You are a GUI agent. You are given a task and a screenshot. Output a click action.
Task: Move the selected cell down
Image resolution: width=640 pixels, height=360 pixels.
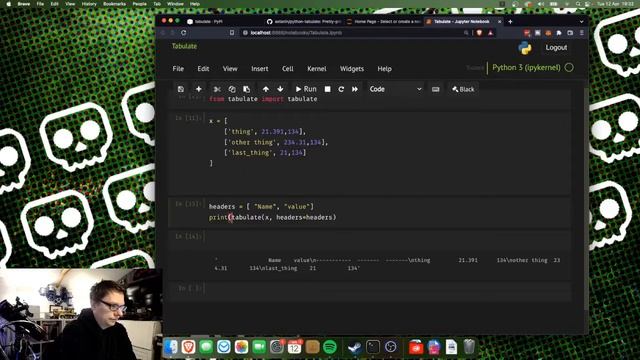280,89
